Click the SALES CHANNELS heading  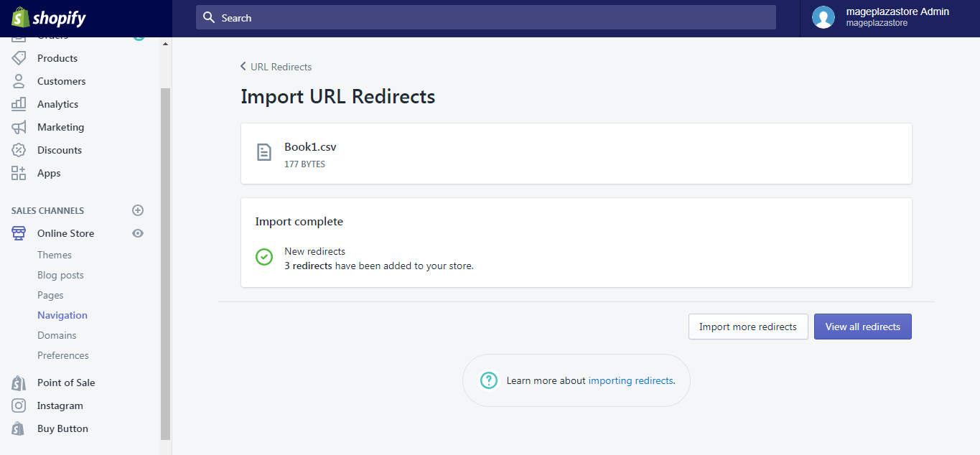coord(47,210)
